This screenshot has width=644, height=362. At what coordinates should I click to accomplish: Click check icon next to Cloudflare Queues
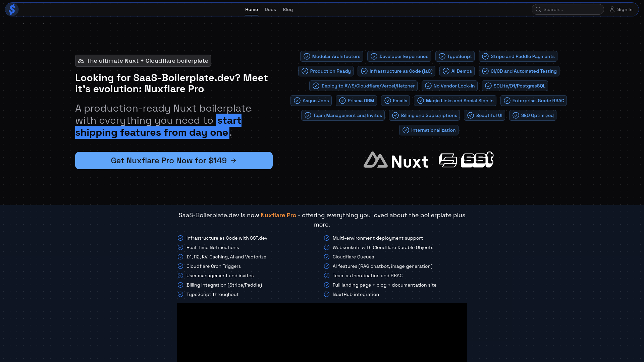[327, 257]
